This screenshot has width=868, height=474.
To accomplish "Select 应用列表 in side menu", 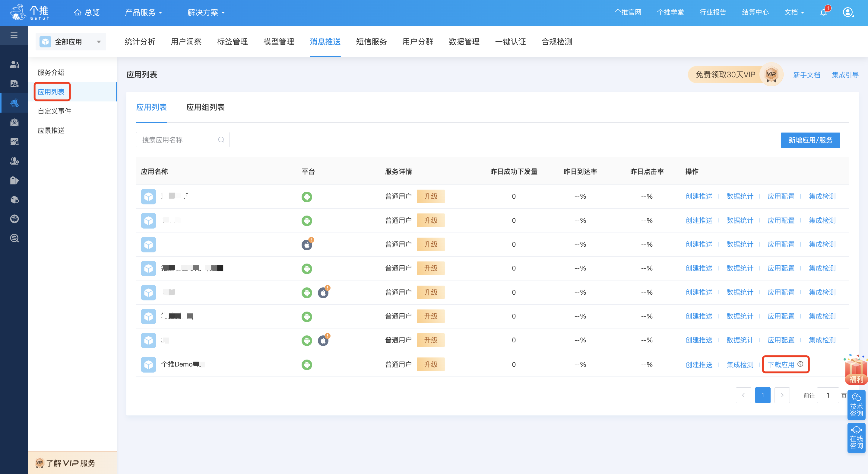I will coord(51,92).
